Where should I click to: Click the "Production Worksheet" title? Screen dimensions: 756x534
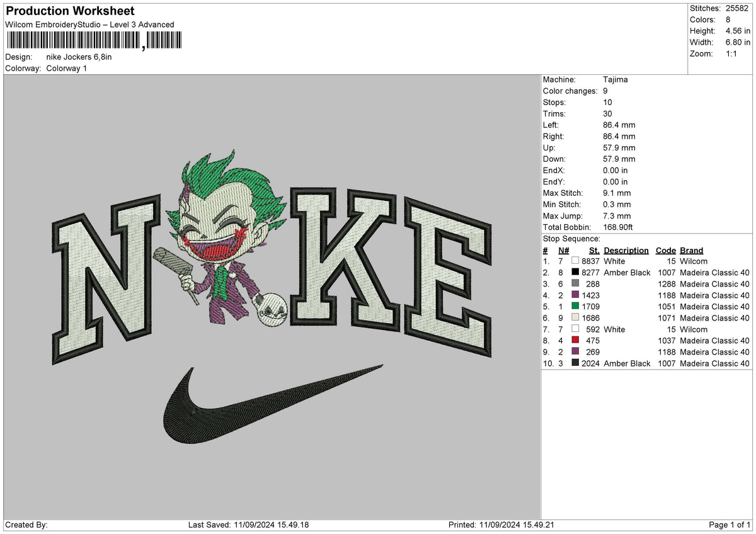70,11
